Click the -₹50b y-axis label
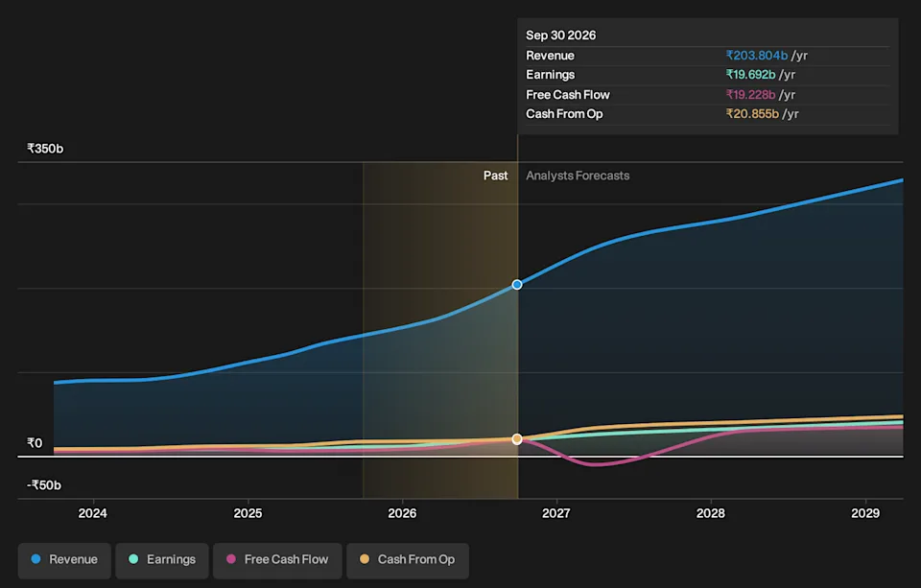The width and height of the screenshot is (921, 588). click(x=44, y=485)
